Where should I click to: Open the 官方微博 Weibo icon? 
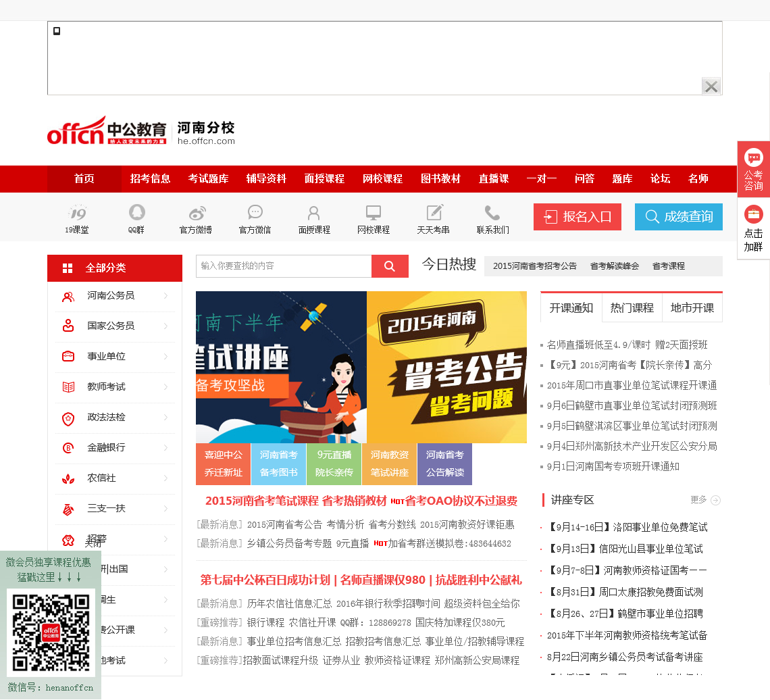point(197,213)
